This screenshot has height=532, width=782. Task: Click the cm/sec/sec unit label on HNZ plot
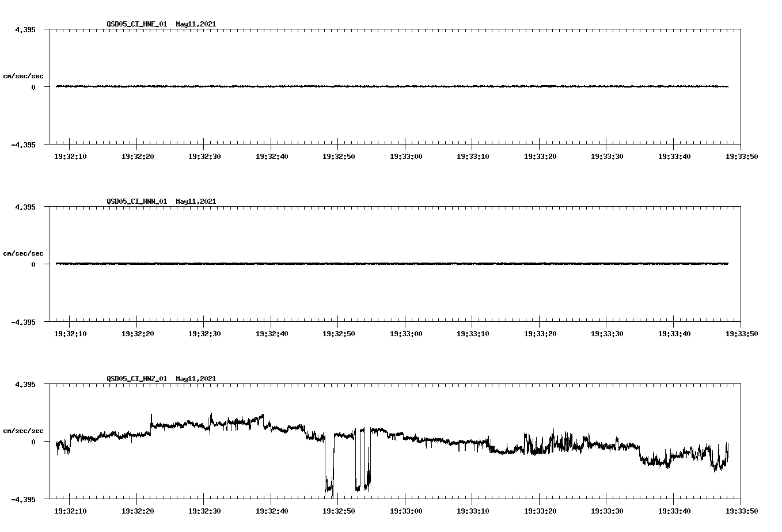[x=23, y=431]
